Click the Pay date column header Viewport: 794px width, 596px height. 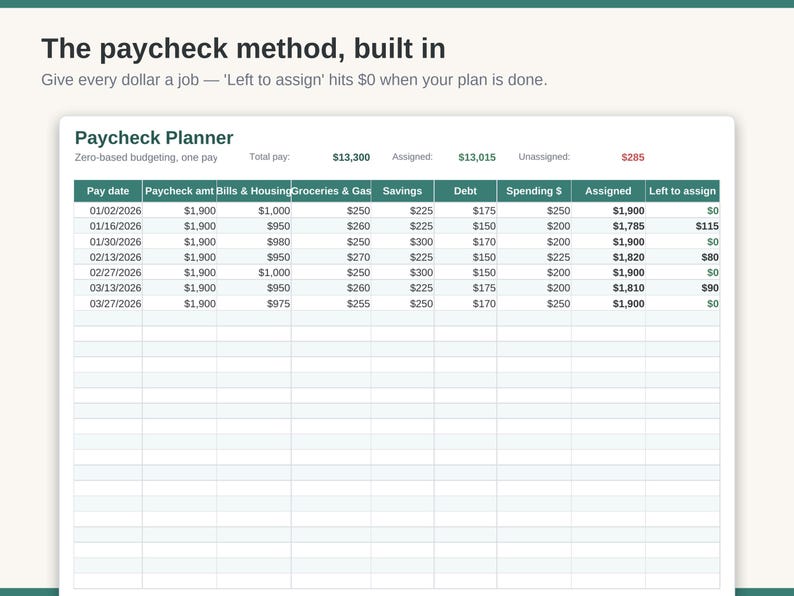(108, 191)
